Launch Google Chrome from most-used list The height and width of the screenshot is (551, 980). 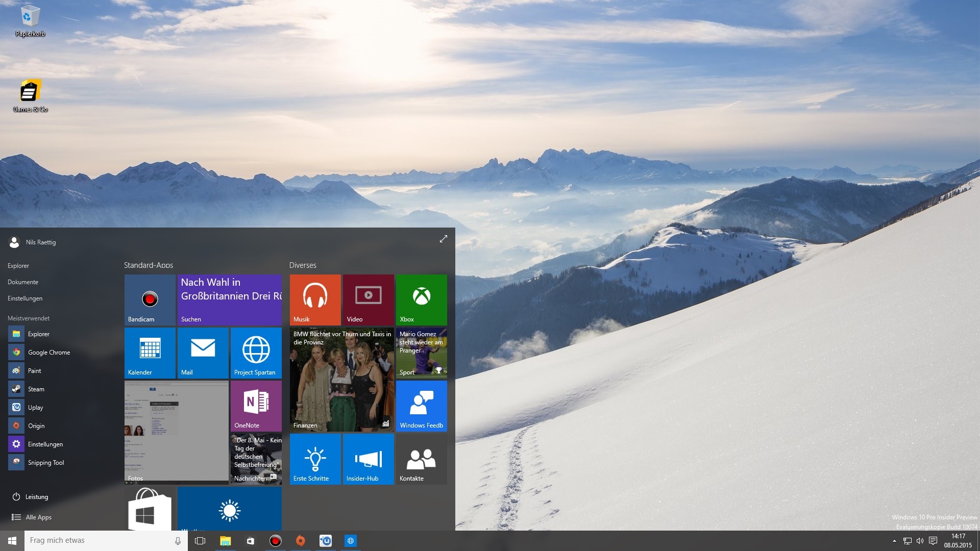pyautogui.click(x=61, y=353)
